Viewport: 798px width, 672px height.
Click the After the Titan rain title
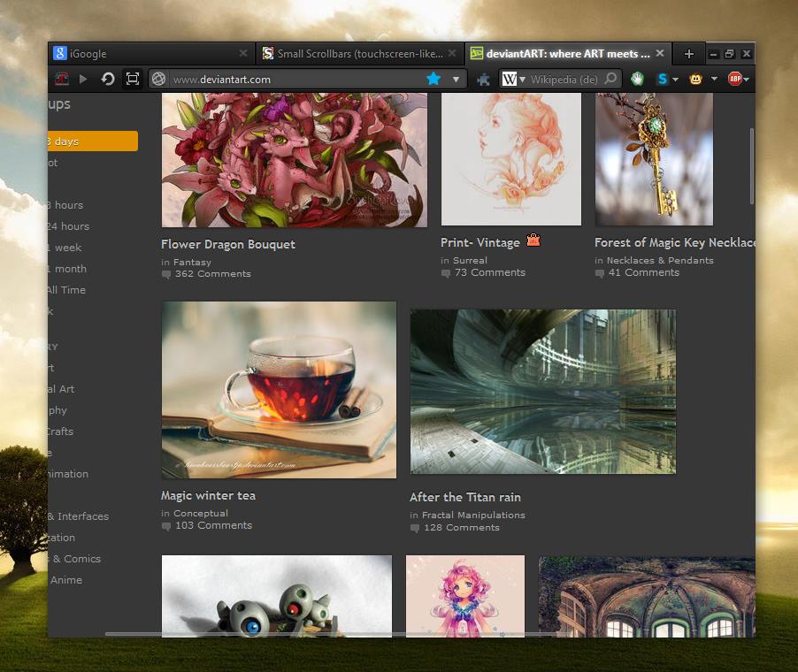[x=465, y=497]
